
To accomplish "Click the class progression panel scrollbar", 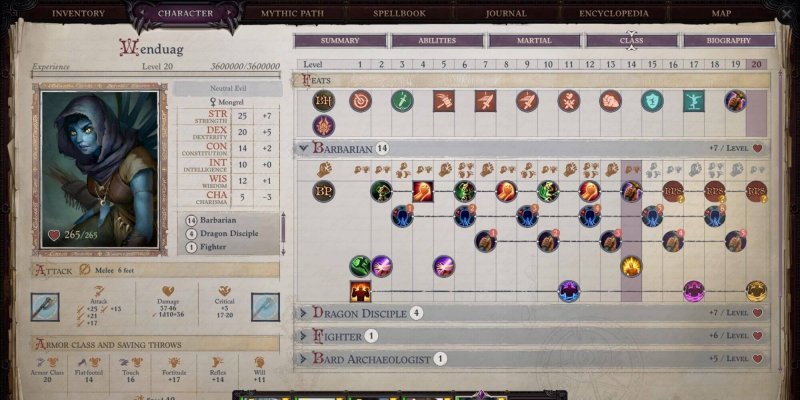I will [780, 219].
